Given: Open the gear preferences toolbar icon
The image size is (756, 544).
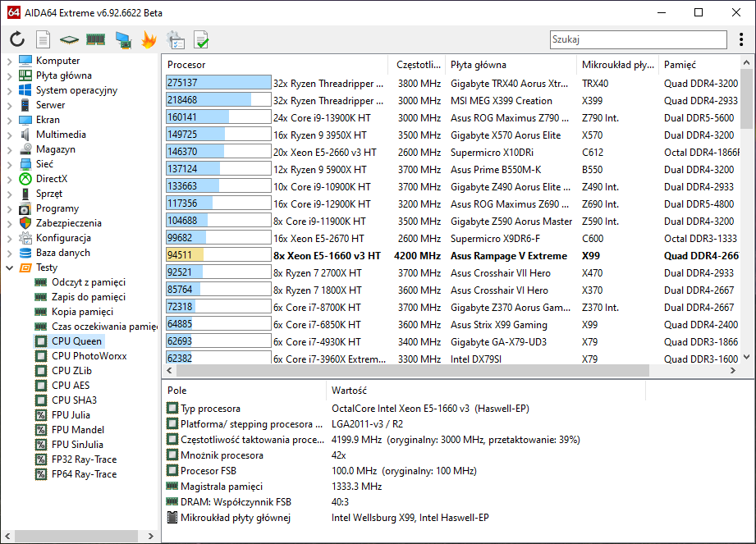Looking at the screenshot, I should pyautogui.click(x=175, y=39).
